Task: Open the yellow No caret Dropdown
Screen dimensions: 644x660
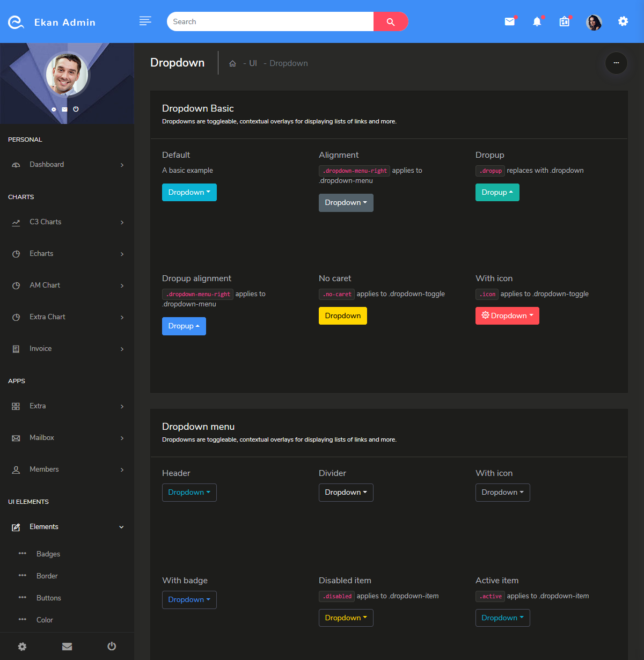Action: [342, 316]
